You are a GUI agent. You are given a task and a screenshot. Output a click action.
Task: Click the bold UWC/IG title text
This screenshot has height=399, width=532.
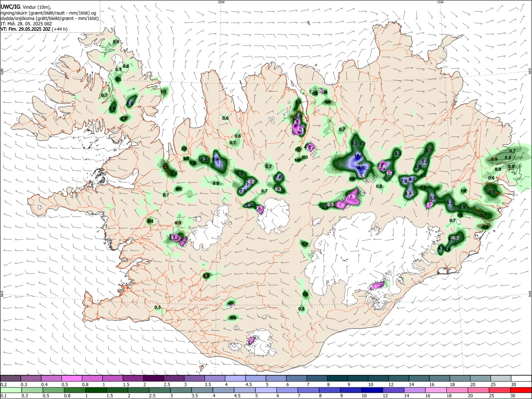click(x=10, y=7)
